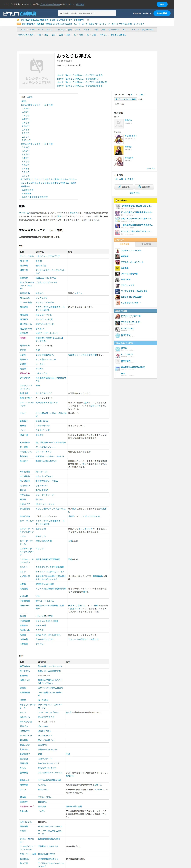Close the campaign notice banner
This screenshot has height=868, width=191.
88,20
